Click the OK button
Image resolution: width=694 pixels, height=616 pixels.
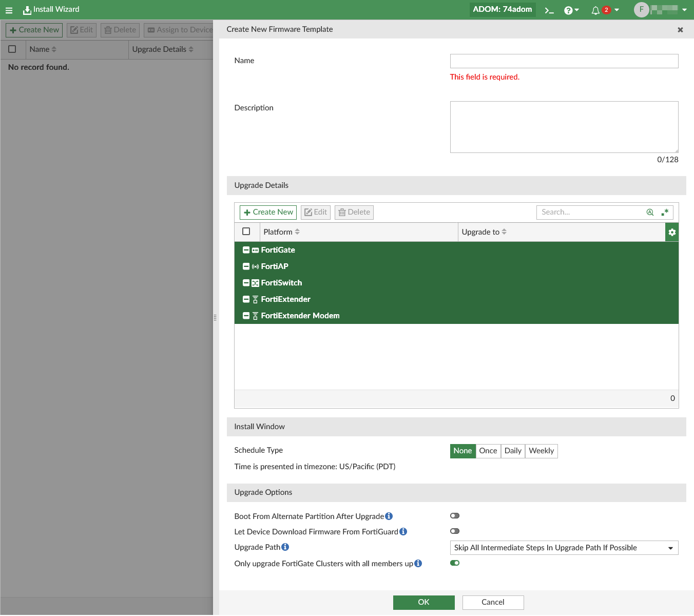[424, 603]
